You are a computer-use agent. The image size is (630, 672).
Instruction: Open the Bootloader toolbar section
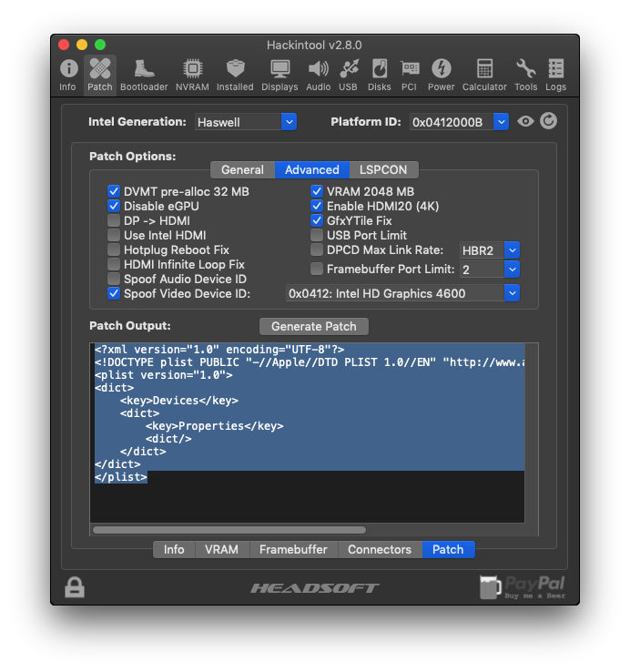pos(144,75)
